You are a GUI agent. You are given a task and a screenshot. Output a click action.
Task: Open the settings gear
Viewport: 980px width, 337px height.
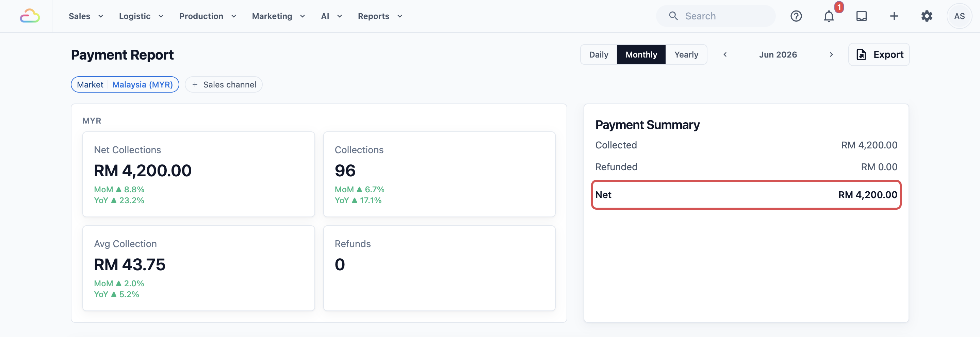tap(927, 16)
